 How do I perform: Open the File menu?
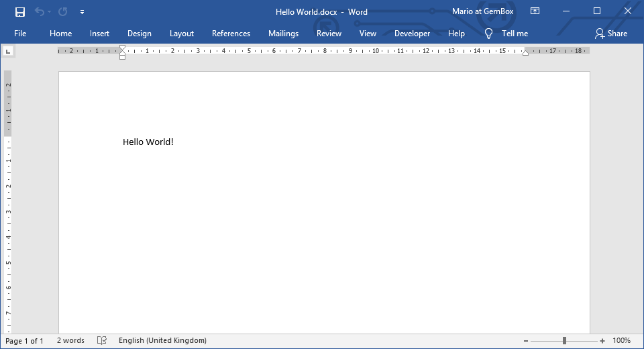[20, 34]
